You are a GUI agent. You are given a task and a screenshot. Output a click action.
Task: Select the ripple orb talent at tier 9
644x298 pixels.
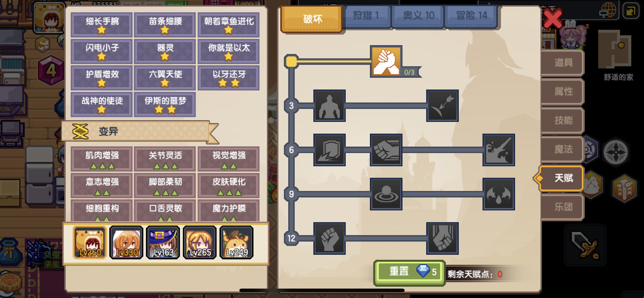[386, 194]
